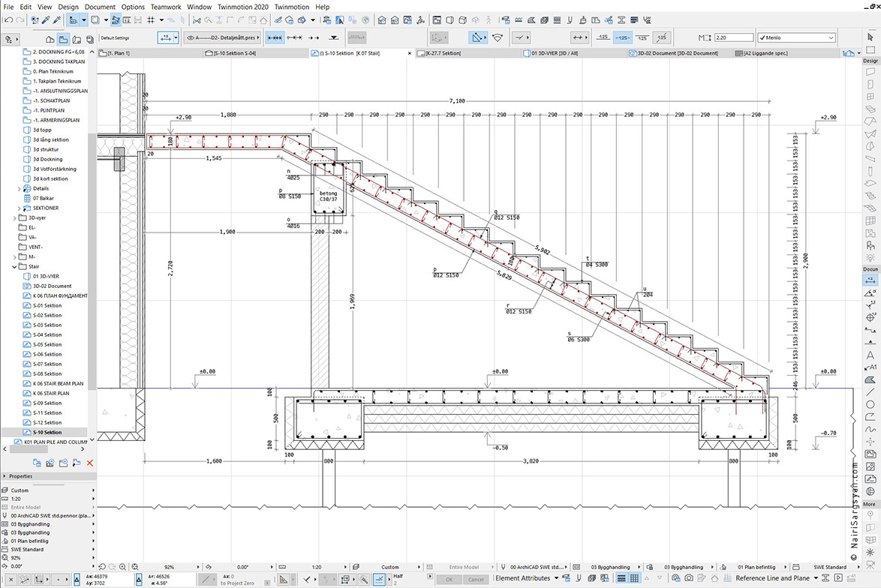Select dimension text below line option
Image resolution: width=881 pixels, height=588 pixels.
642,37
